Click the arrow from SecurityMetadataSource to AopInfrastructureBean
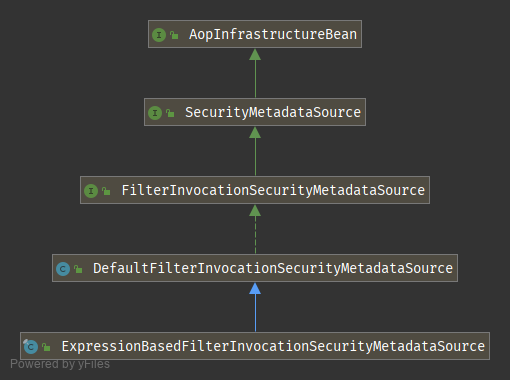 coord(255,73)
